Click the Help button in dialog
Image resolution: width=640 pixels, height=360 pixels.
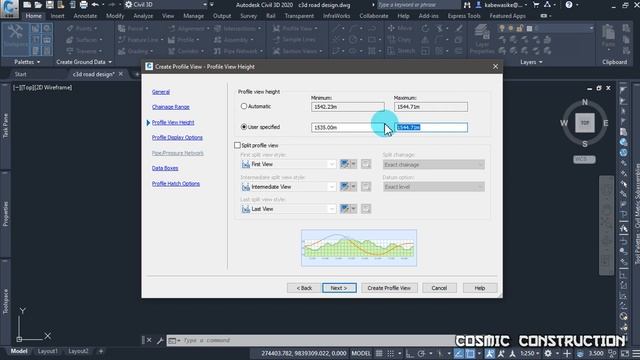tap(480, 288)
